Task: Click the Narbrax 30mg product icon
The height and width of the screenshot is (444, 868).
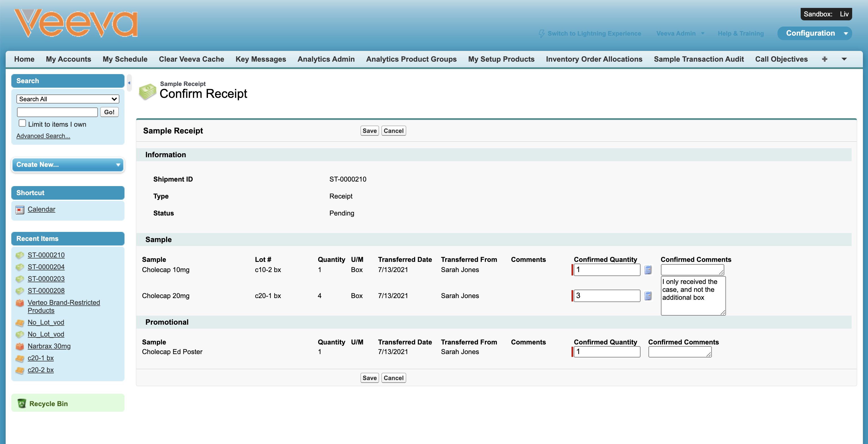Action: [20, 346]
